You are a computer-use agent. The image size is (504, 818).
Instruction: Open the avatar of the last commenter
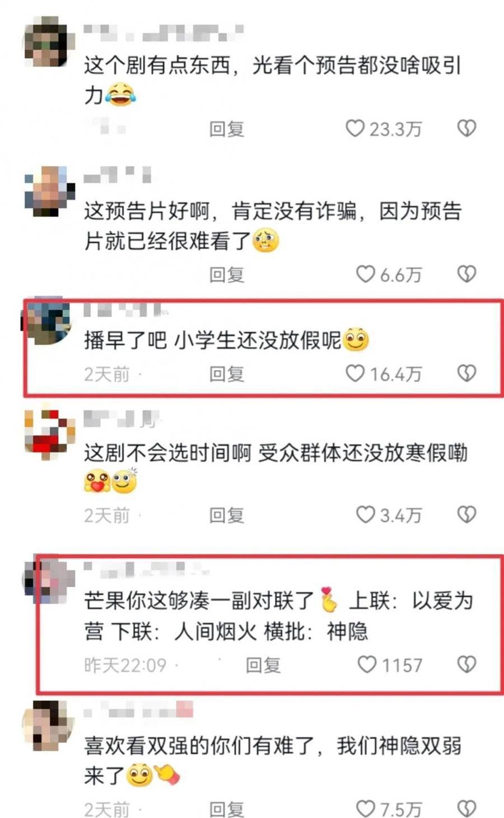tap(49, 726)
